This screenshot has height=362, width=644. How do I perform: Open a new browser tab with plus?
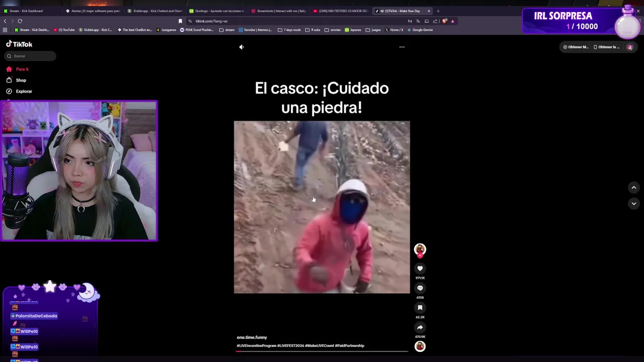pyautogui.click(x=438, y=11)
